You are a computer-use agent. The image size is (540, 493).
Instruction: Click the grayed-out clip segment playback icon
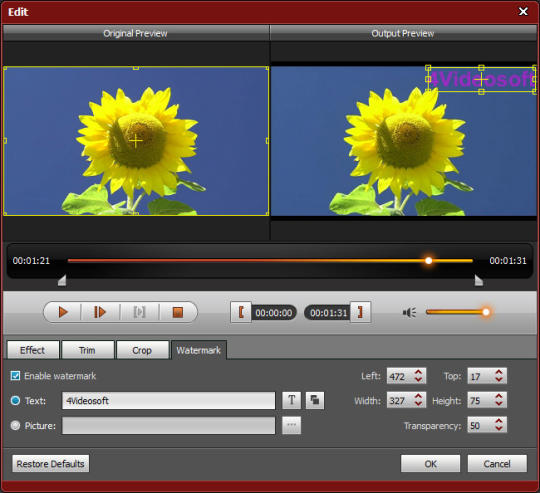[x=139, y=312]
